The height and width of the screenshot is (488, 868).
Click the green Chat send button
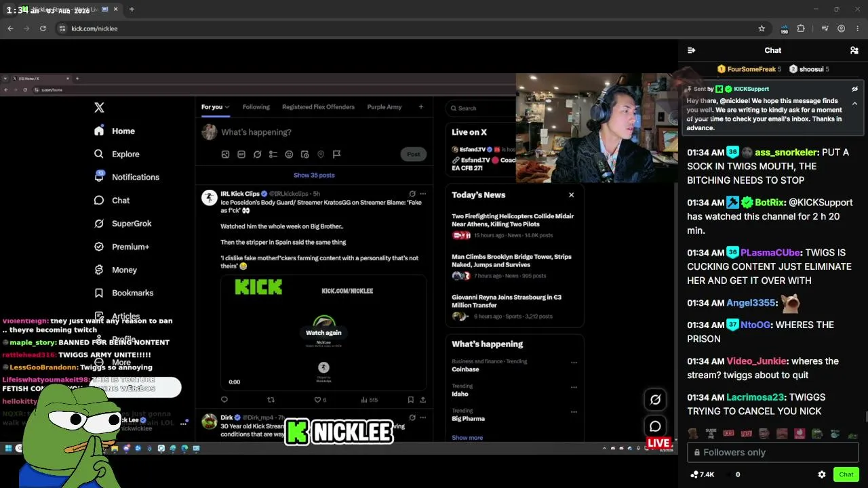(x=846, y=474)
